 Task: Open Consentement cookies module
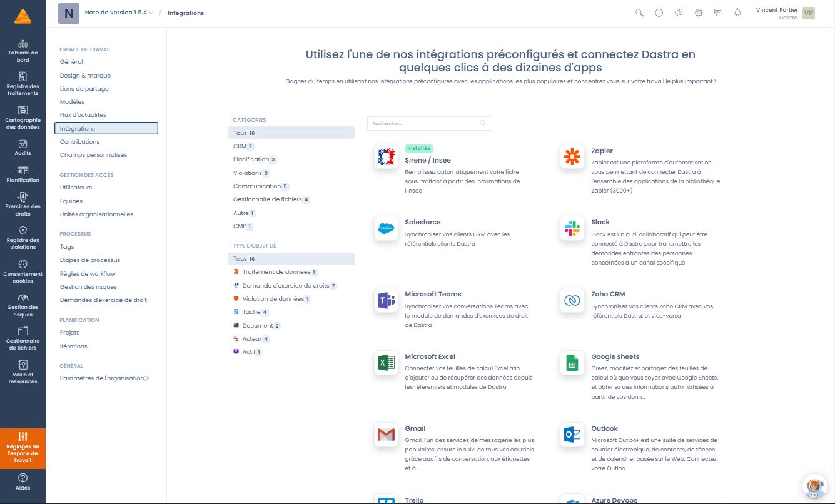[23, 271]
